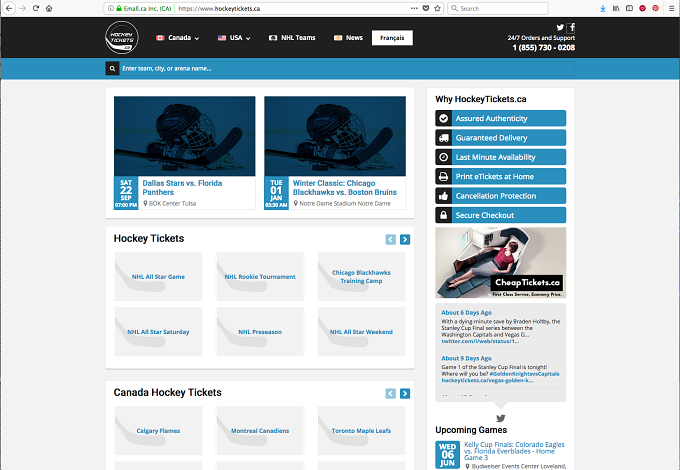Click the browser back arrow button

(x=9, y=8)
